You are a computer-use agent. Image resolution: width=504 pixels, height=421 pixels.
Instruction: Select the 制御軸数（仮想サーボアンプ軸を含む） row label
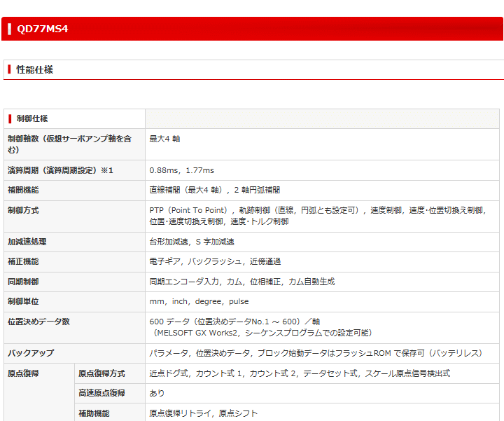pos(69,144)
